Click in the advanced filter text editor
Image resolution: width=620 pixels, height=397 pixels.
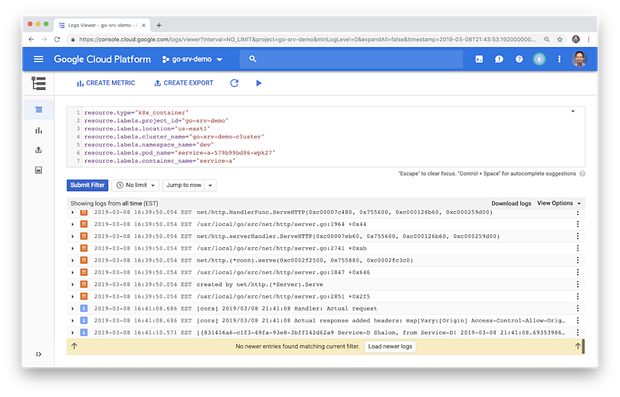click(x=326, y=137)
